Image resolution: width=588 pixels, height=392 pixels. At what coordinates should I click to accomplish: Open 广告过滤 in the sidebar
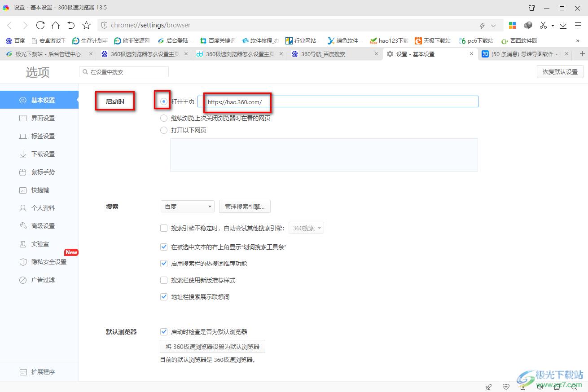pos(39,280)
